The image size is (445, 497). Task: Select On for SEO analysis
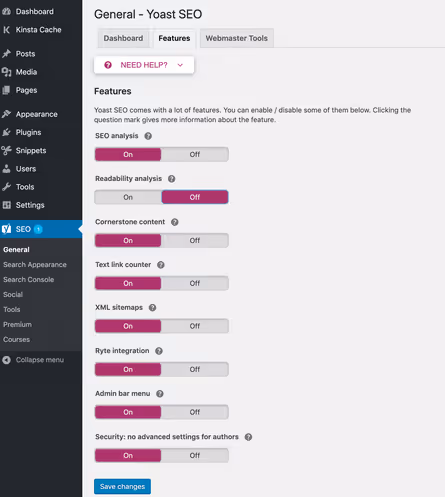coord(128,154)
